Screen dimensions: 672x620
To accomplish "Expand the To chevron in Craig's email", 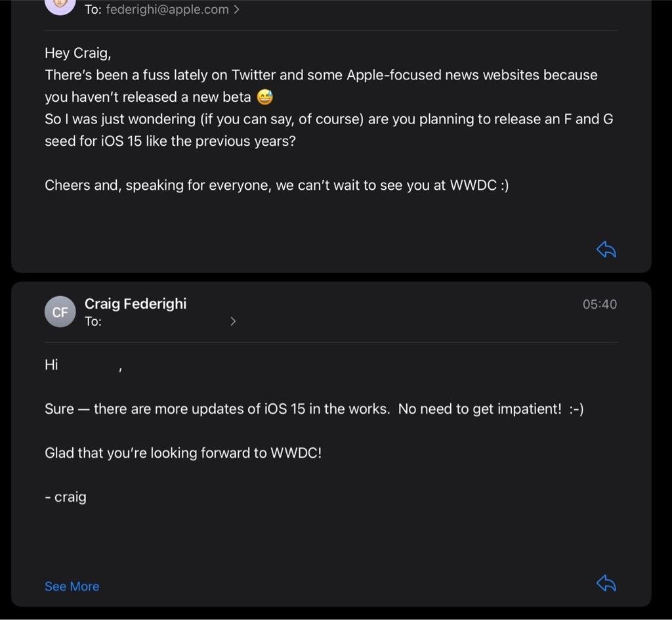I will pos(233,322).
